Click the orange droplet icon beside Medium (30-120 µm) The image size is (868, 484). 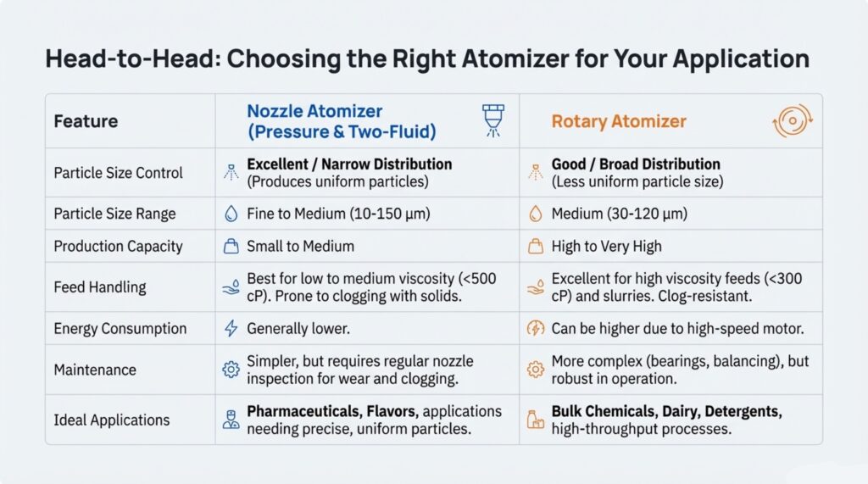(x=536, y=214)
